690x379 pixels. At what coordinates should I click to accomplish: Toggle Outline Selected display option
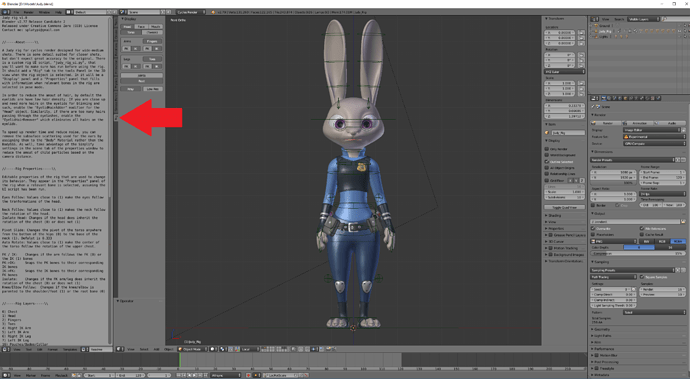[547, 162]
